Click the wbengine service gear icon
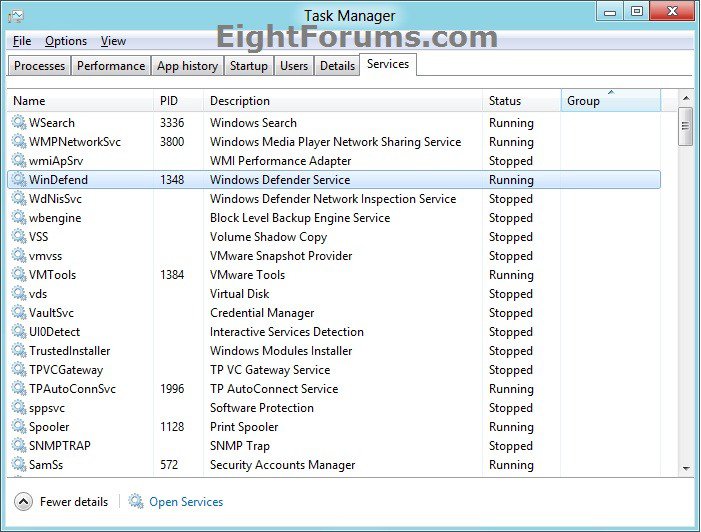 click(19, 218)
